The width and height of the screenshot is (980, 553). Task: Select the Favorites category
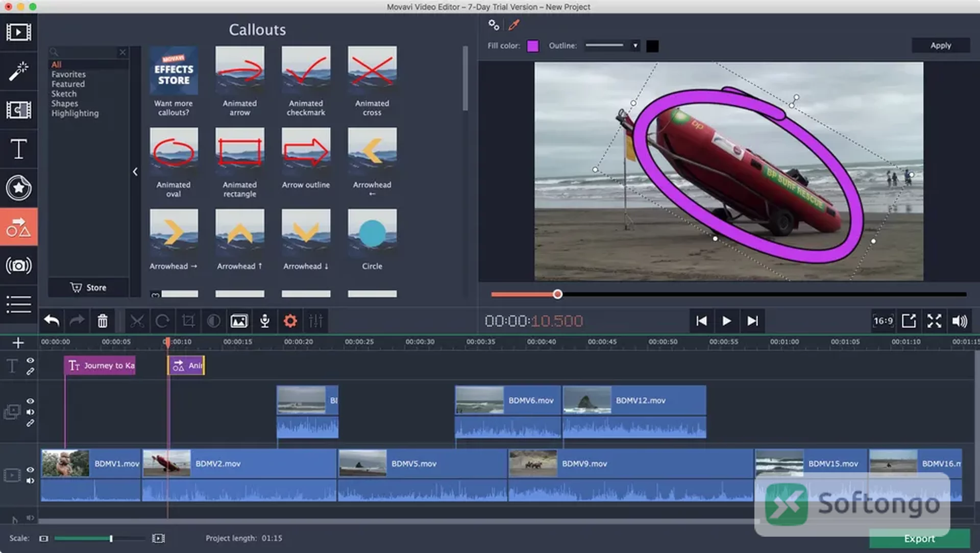coord(68,75)
